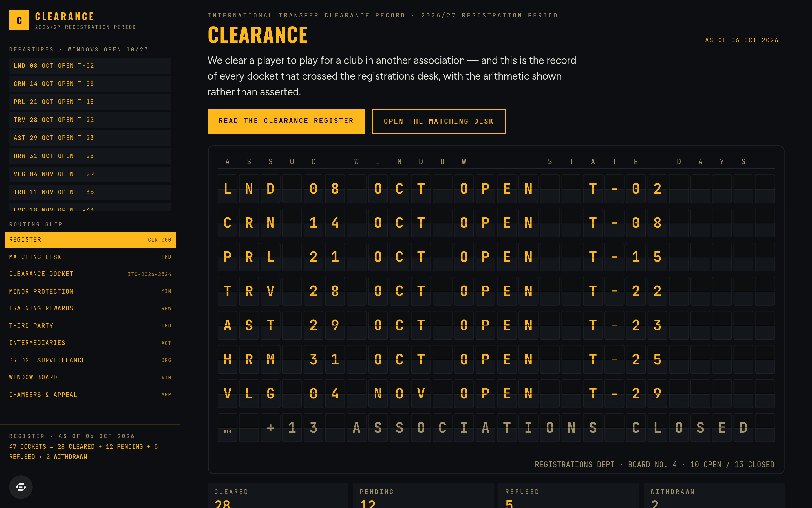Go to Minor Protection section

[90, 291]
